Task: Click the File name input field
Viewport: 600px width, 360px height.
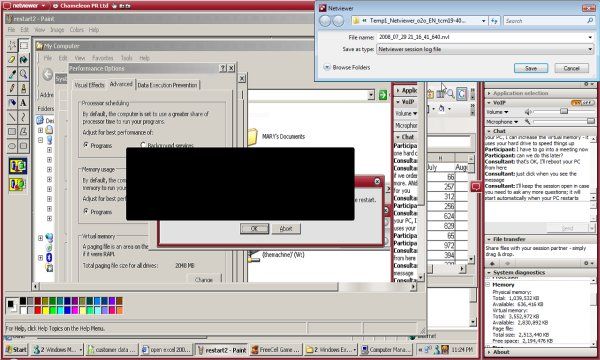Action: point(485,37)
